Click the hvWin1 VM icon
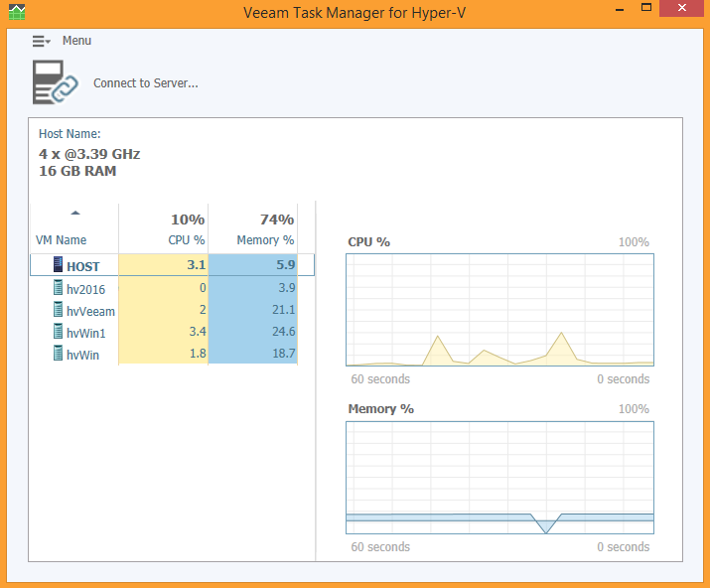 (58, 331)
